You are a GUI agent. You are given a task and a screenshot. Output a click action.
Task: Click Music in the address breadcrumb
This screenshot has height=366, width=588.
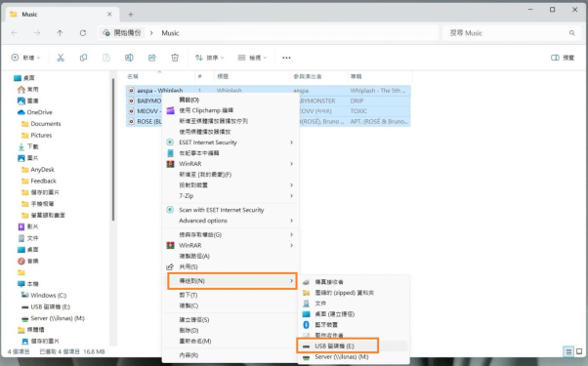click(x=170, y=33)
